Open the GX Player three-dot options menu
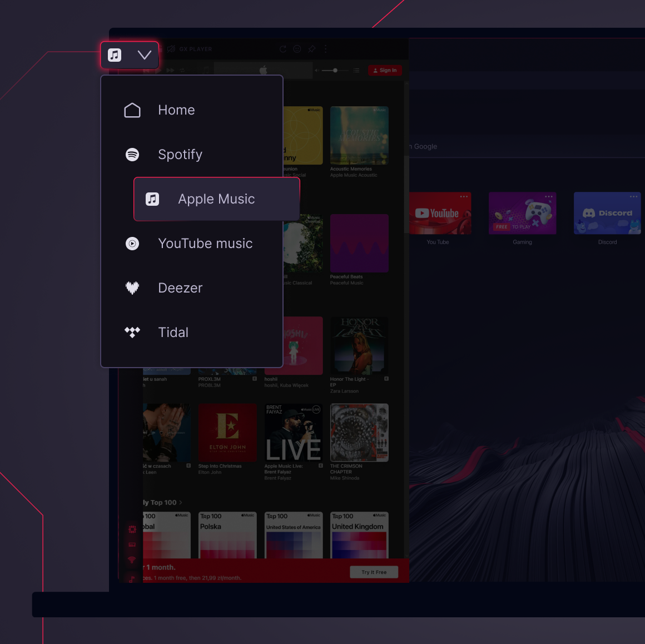Screen dimensions: 645x644 coord(325,49)
